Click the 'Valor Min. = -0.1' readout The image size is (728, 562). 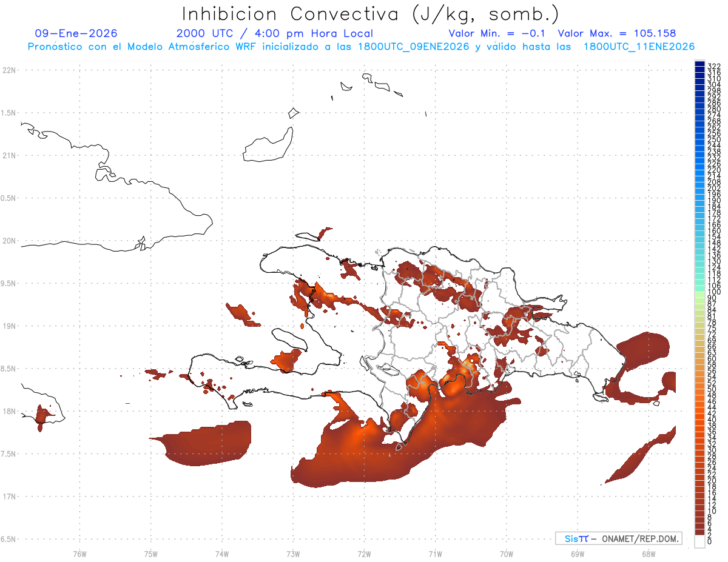point(497,33)
